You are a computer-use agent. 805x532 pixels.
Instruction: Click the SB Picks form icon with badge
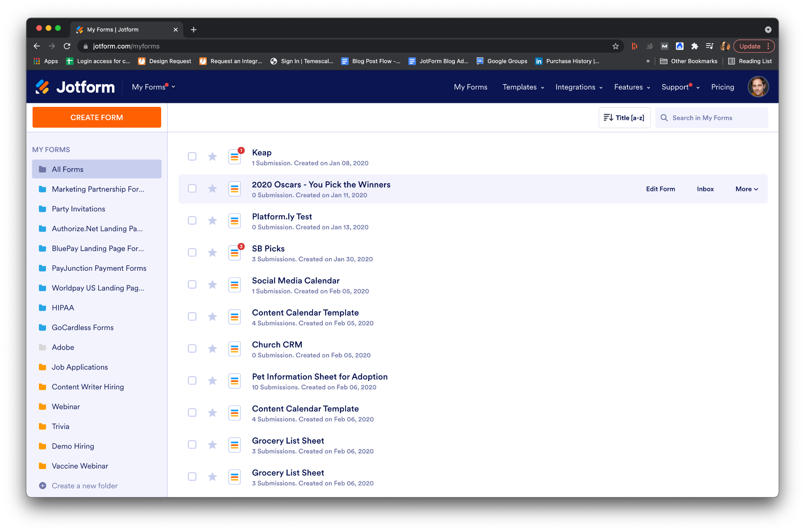pyautogui.click(x=235, y=253)
